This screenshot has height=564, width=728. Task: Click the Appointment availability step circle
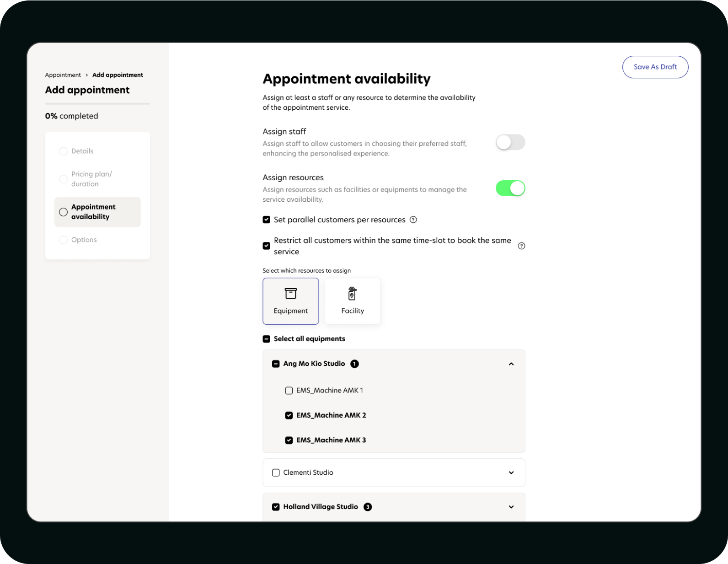(63, 212)
